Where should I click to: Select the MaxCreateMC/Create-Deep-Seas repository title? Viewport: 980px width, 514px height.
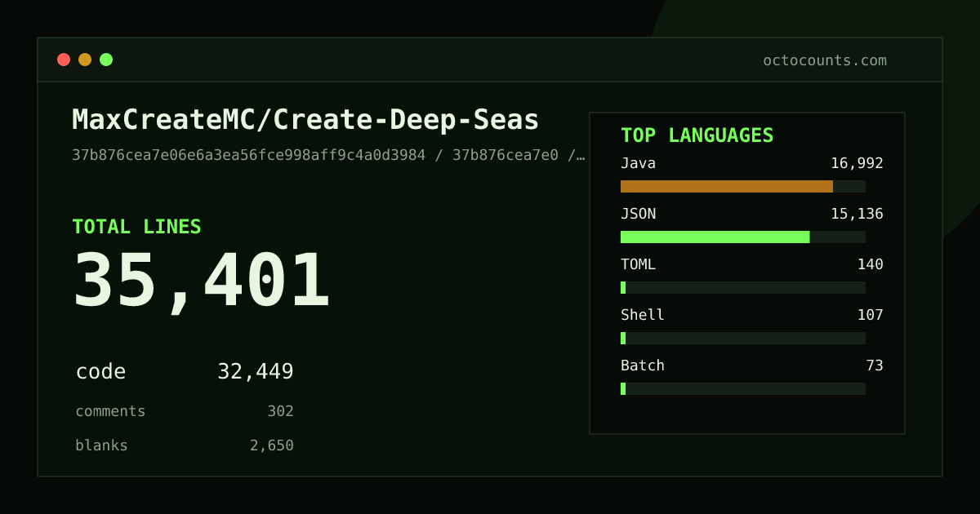tap(305, 120)
